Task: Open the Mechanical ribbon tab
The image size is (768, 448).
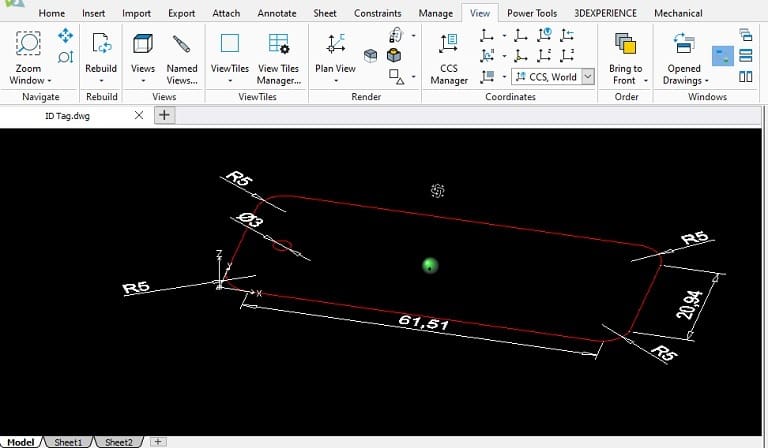Action: [678, 13]
